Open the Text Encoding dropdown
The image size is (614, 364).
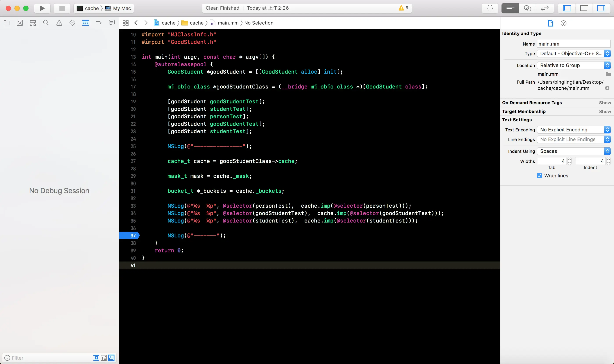tap(574, 130)
